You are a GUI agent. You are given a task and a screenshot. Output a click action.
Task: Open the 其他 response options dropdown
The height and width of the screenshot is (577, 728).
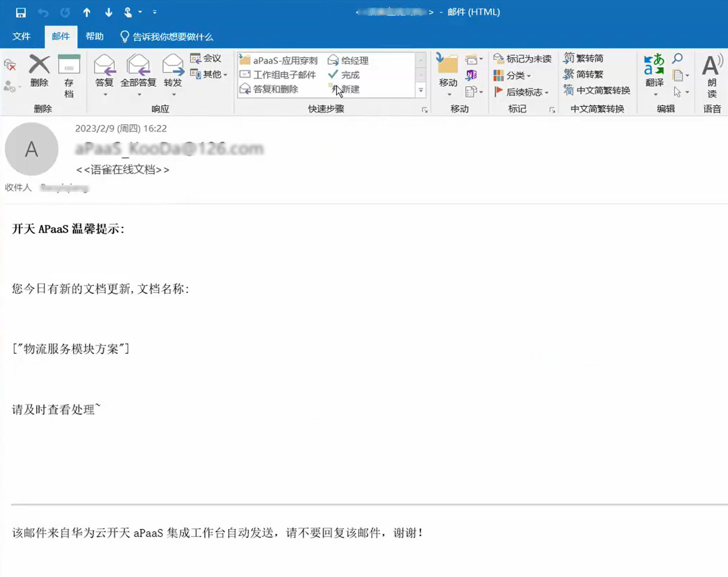[x=209, y=74]
